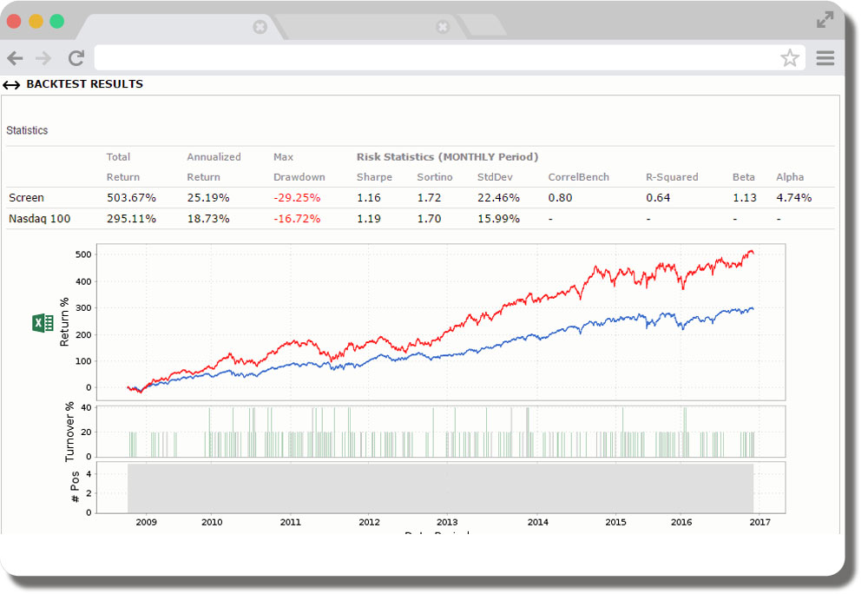
Task: Click the Turnover % bar chart panel
Action: tap(434, 432)
